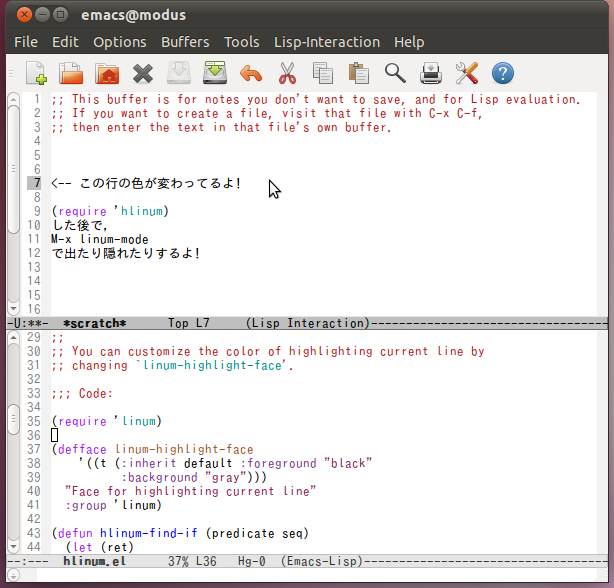
Task: Open the Help menu
Action: pyautogui.click(x=409, y=42)
